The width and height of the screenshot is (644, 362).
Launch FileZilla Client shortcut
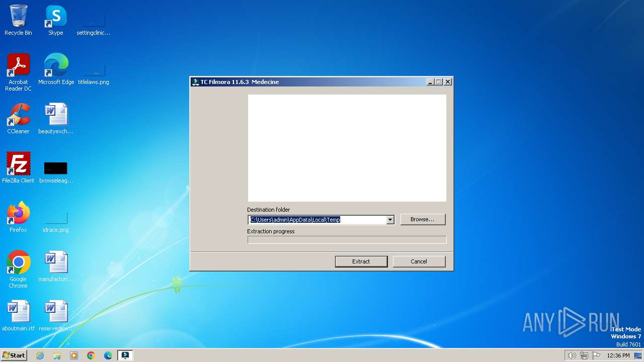pyautogui.click(x=18, y=168)
